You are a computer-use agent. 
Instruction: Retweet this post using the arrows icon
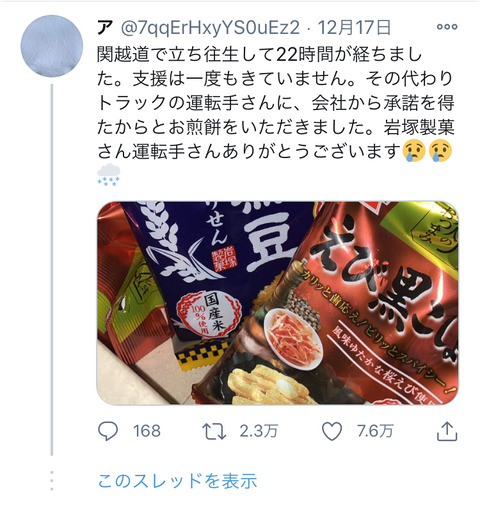(214, 431)
